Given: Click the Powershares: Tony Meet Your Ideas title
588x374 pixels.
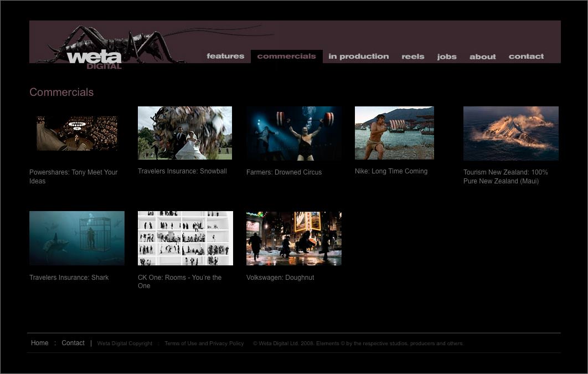Looking at the screenshot, I should coord(74,176).
